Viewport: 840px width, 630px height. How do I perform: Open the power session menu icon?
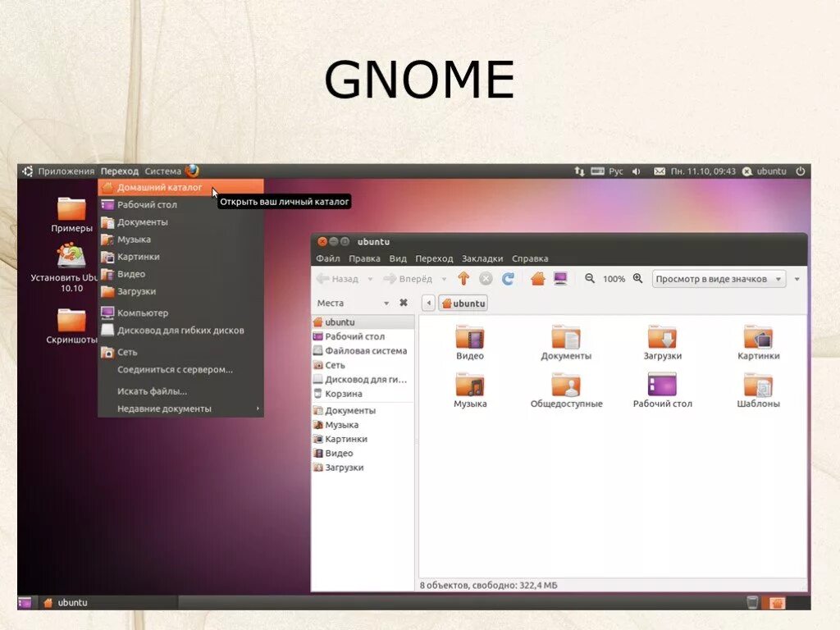[801, 171]
